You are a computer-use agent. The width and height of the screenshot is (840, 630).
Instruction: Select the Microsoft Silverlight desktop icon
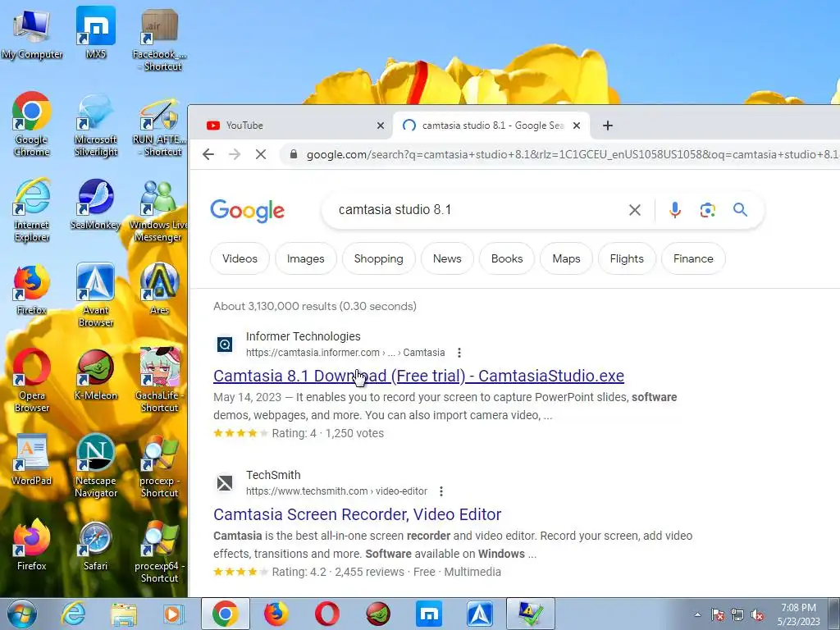pos(96,126)
